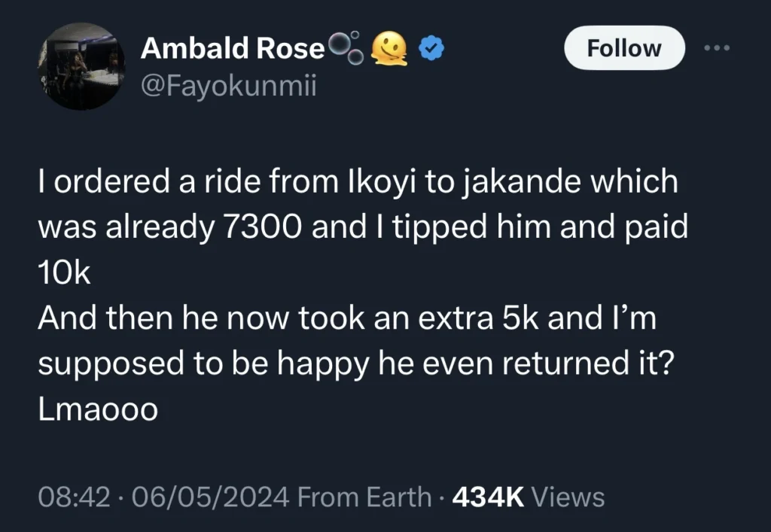Open the @Fayokunmii profile handle
This screenshot has width=771, height=532.
click(x=226, y=86)
